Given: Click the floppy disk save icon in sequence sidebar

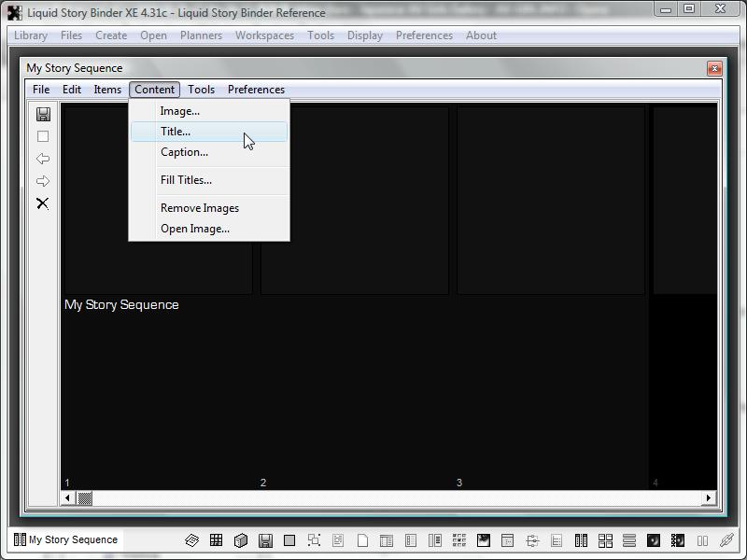Looking at the screenshot, I should [43, 114].
